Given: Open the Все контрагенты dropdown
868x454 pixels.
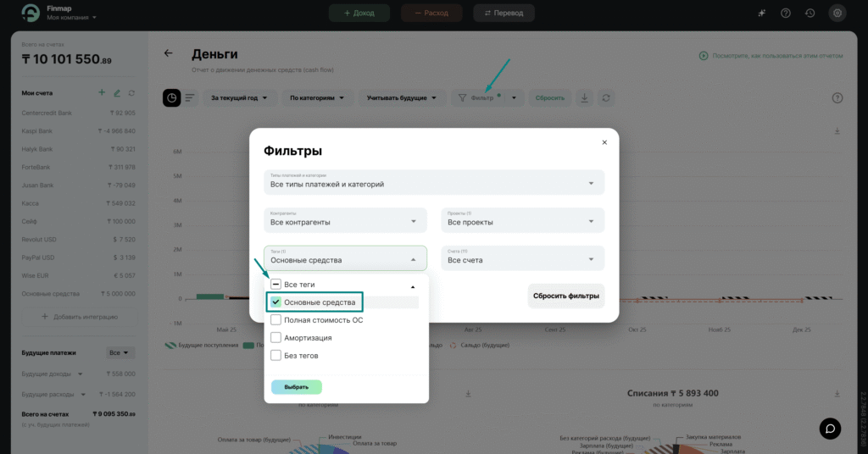Looking at the screenshot, I should click(x=345, y=221).
